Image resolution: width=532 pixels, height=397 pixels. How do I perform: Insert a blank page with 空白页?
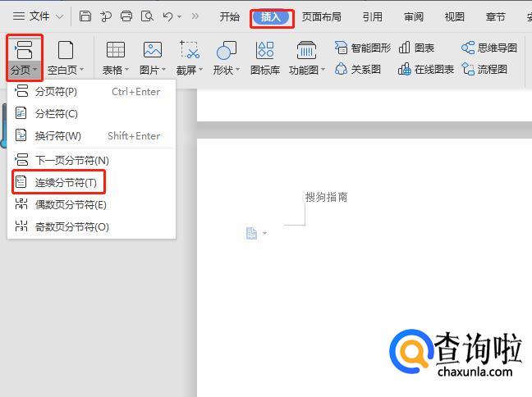(x=66, y=57)
